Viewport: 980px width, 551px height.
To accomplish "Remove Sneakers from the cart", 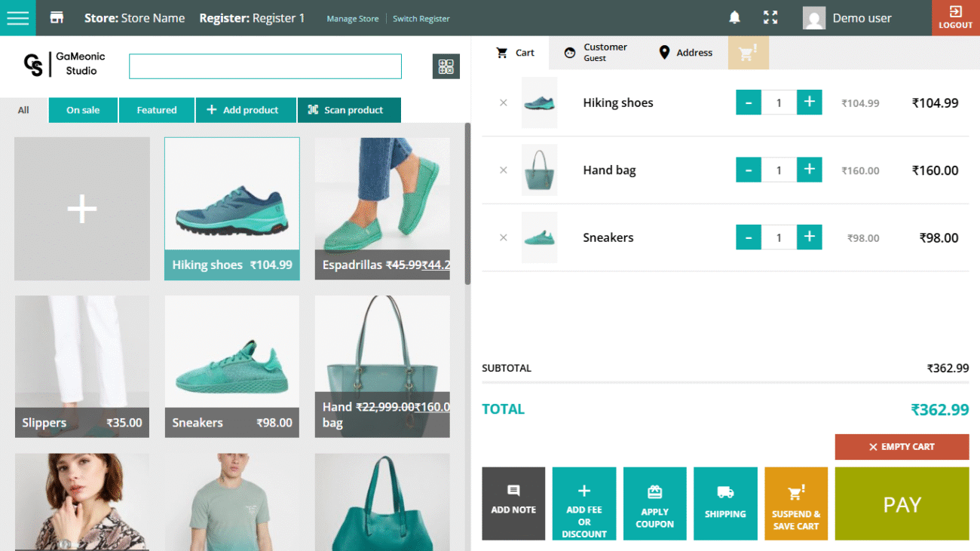I will pos(504,238).
